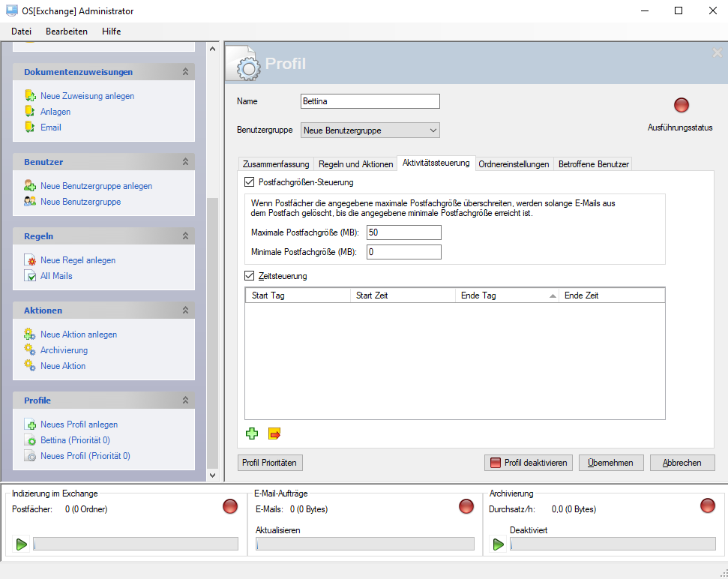Click the Neue Zuweisung anlegen icon
728x579 pixels.
(30, 96)
